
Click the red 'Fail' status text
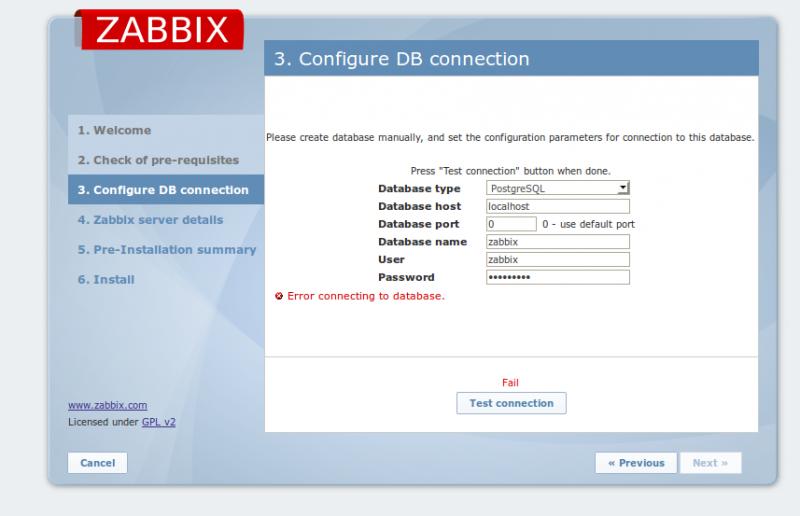(510, 383)
